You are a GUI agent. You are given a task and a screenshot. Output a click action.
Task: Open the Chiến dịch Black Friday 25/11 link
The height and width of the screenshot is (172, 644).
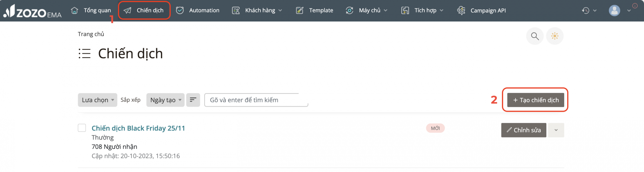pos(138,128)
